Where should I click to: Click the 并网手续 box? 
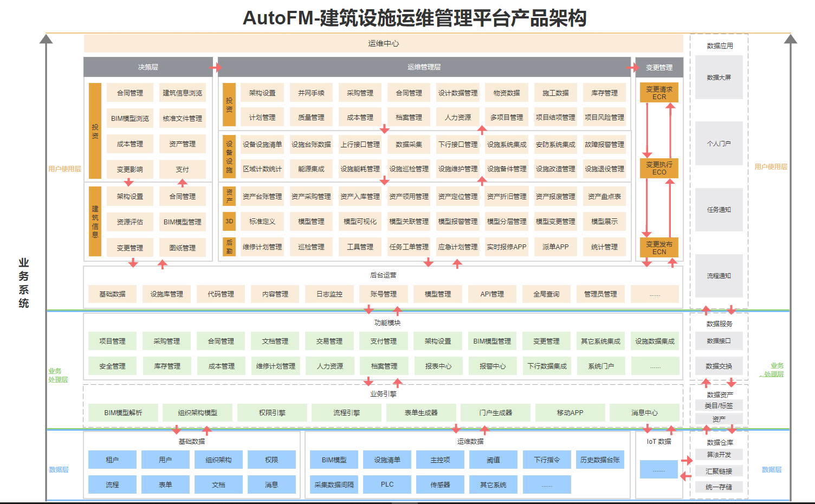pyautogui.click(x=311, y=93)
